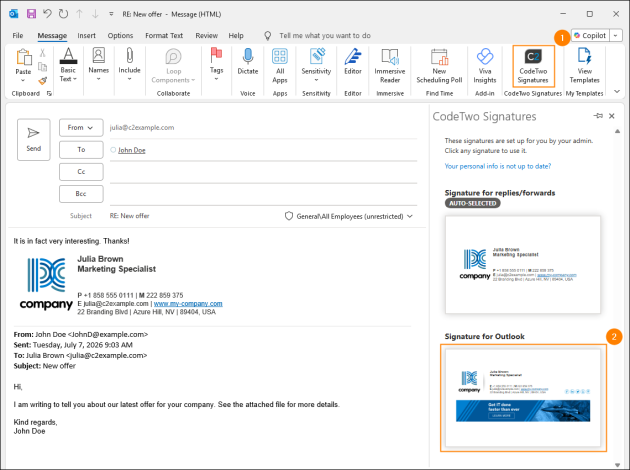Viewport: 630px width, 470px height.
Task: Click the shield sensitivity icon
Action: [x=288, y=216]
